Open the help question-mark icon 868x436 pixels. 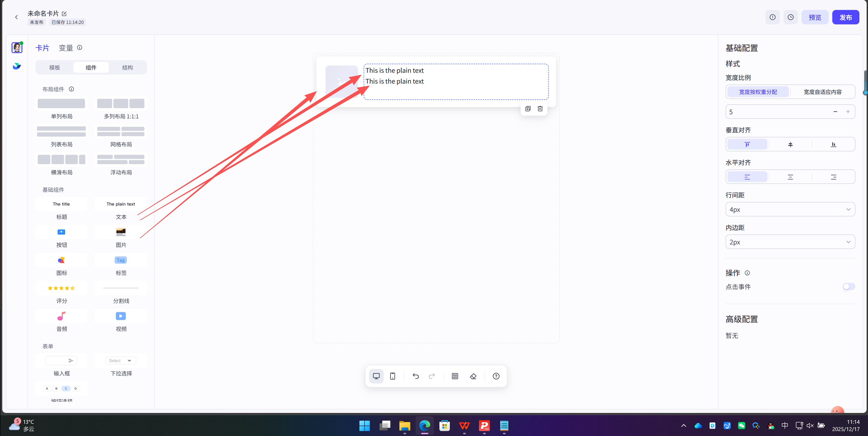click(x=496, y=376)
